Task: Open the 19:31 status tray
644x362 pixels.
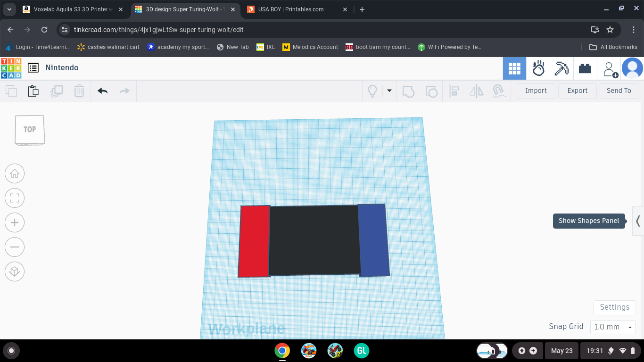Action: click(611, 351)
